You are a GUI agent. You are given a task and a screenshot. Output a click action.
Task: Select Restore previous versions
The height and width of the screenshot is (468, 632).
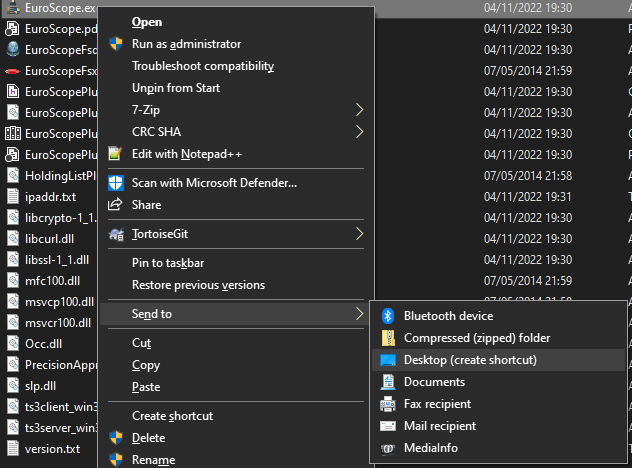pos(198,285)
